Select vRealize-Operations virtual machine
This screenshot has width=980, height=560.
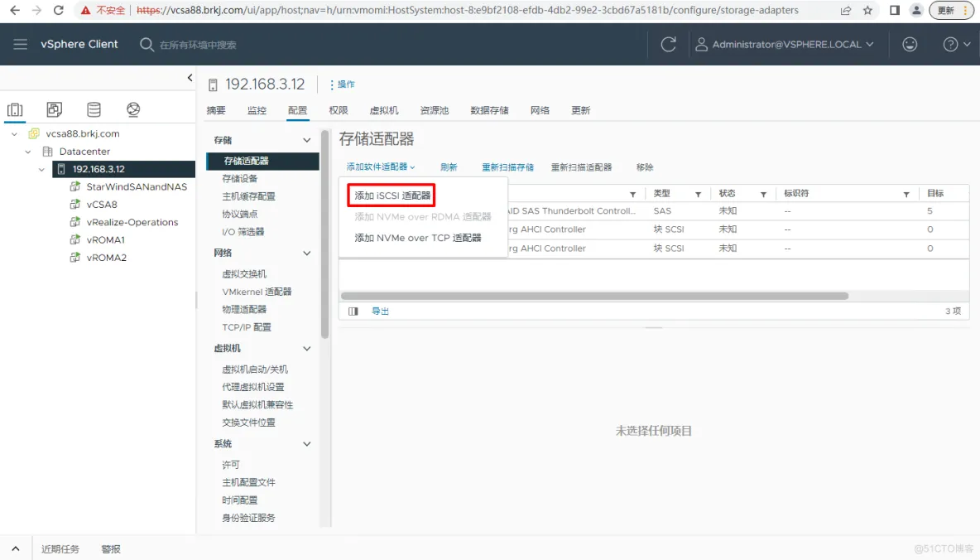click(132, 222)
